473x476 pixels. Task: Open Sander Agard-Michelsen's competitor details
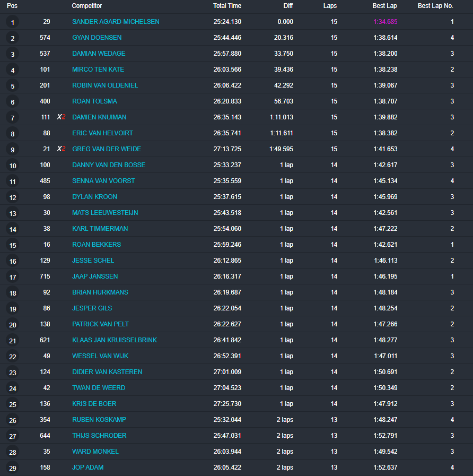[x=116, y=22]
